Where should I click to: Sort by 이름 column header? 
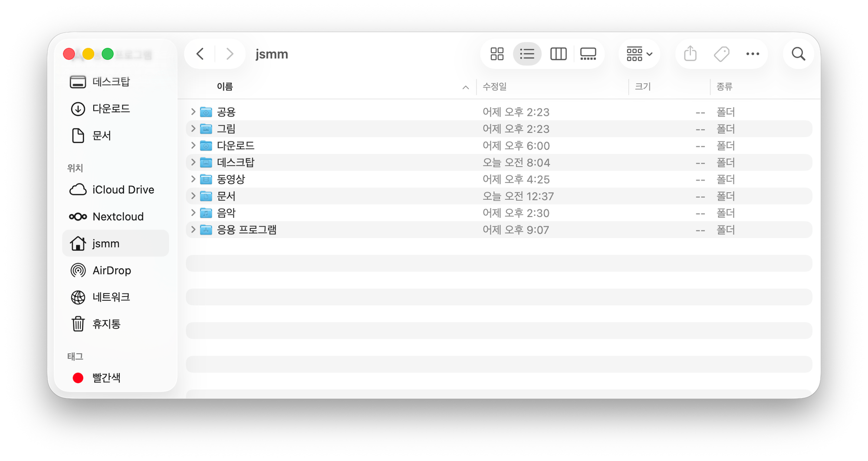tap(225, 87)
